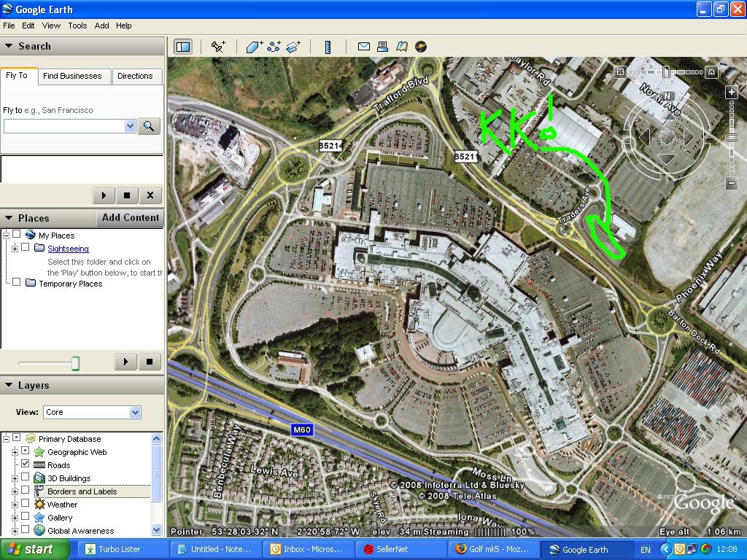
Task: Click the Geographic Web star icon
Action: click(39, 452)
